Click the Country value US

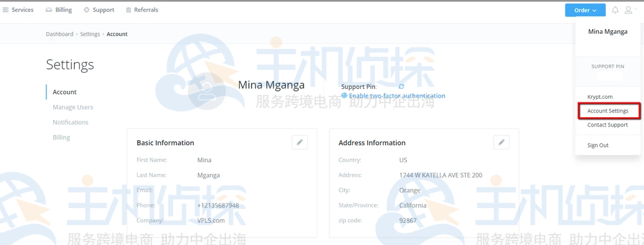[404, 160]
